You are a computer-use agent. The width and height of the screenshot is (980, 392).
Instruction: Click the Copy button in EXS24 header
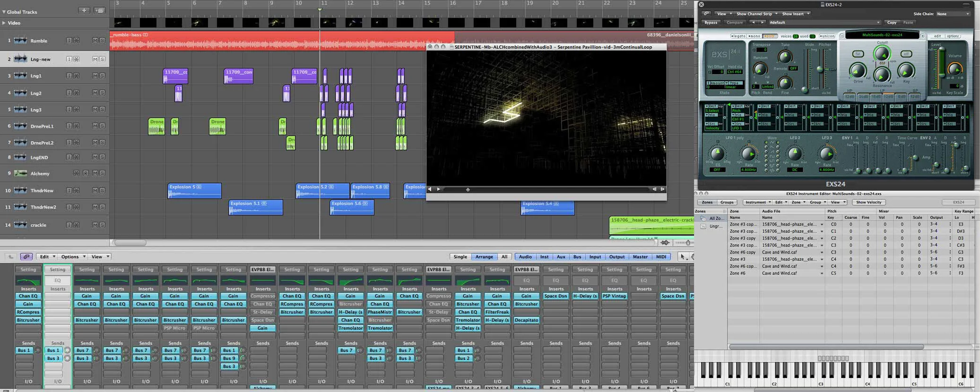[892, 22]
